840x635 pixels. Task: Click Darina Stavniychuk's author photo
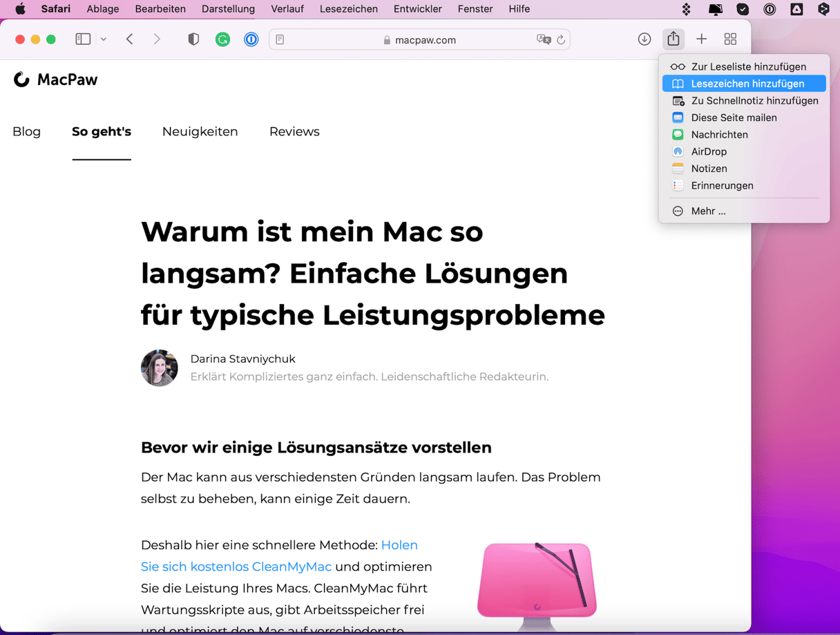(160, 368)
